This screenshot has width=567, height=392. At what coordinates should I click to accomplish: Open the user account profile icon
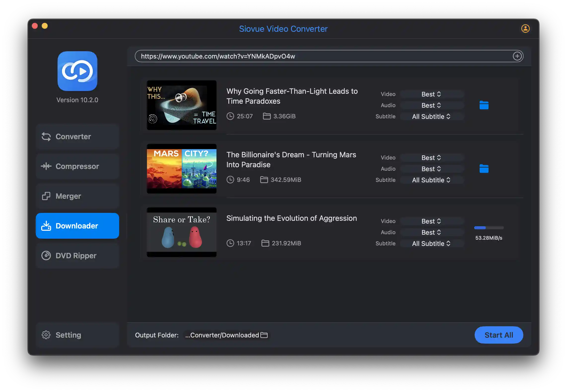(x=525, y=29)
